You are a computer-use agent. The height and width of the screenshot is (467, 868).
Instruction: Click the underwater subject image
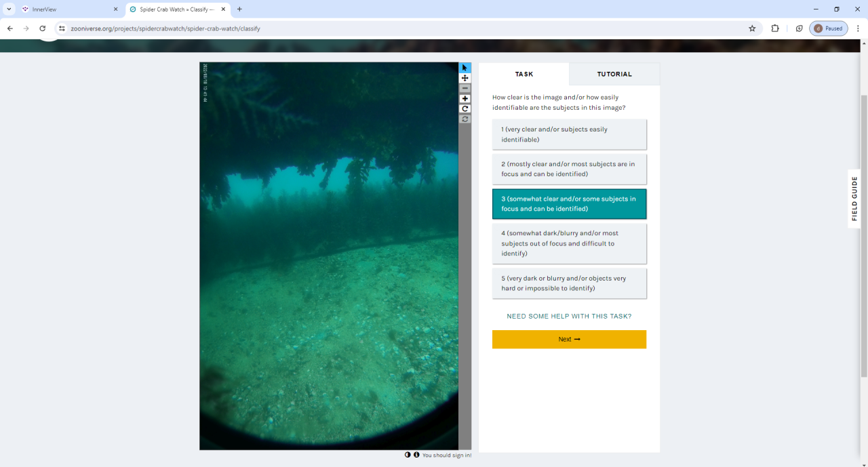(x=329, y=256)
